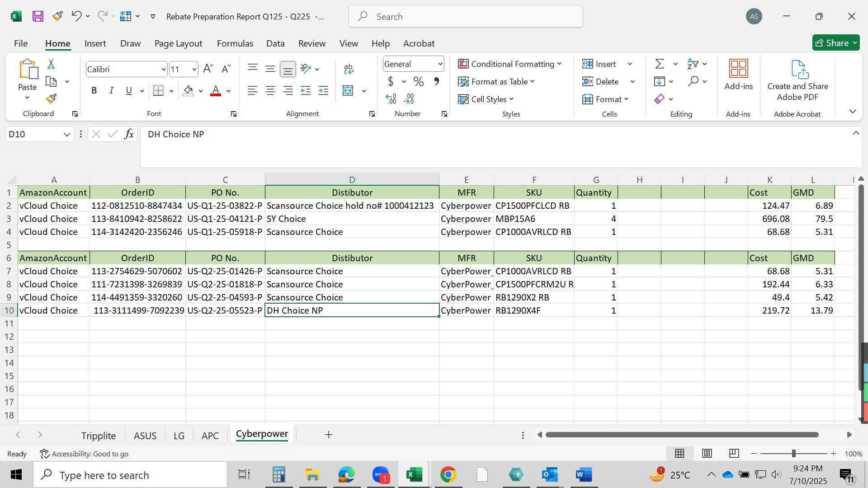Click the Save icon in title bar
Viewport: 868px width, 488px height.
point(38,17)
